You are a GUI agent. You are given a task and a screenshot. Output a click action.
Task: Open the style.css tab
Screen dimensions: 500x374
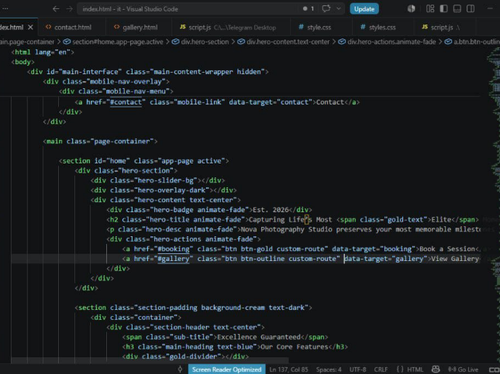pyautogui.click(x=319, y=27)
